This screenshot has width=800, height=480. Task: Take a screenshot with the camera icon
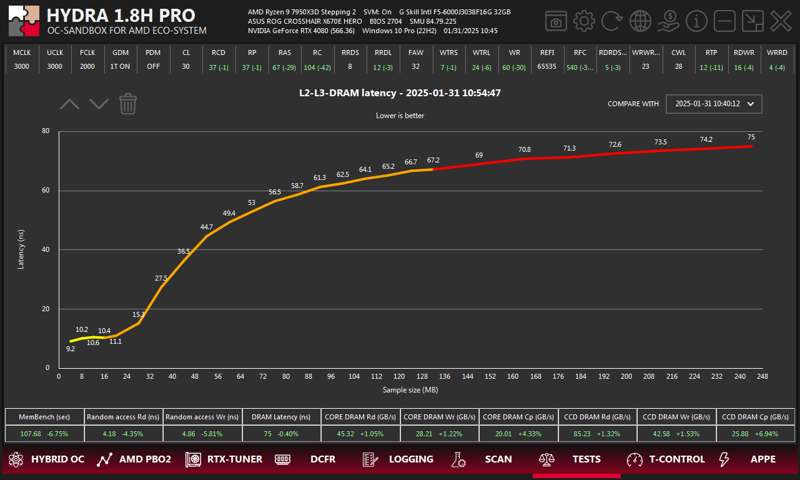(556, 21)
